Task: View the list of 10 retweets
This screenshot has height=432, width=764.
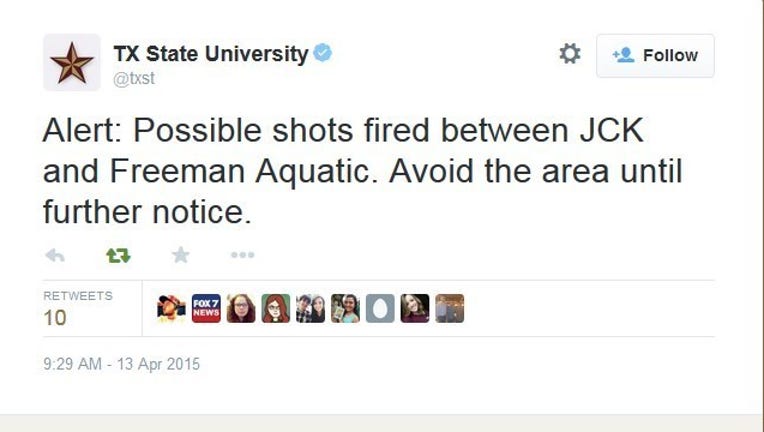Action: click(x=78, y=308)
